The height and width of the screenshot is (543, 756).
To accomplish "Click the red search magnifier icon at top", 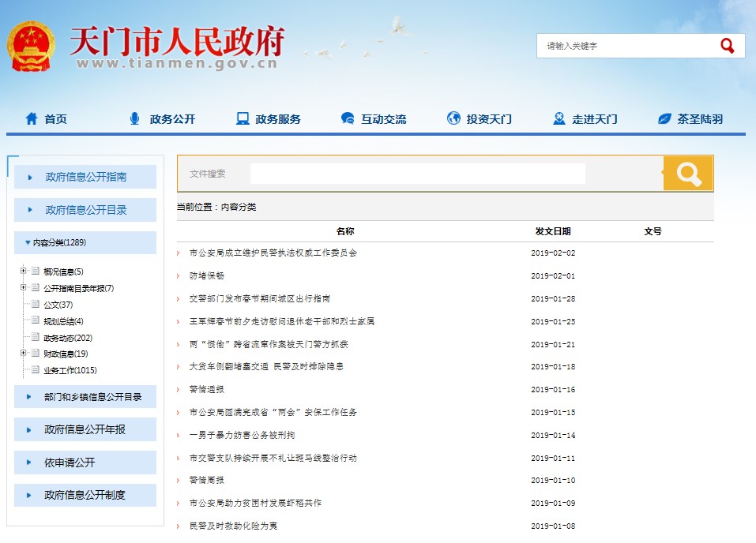I will click(727, 46).
